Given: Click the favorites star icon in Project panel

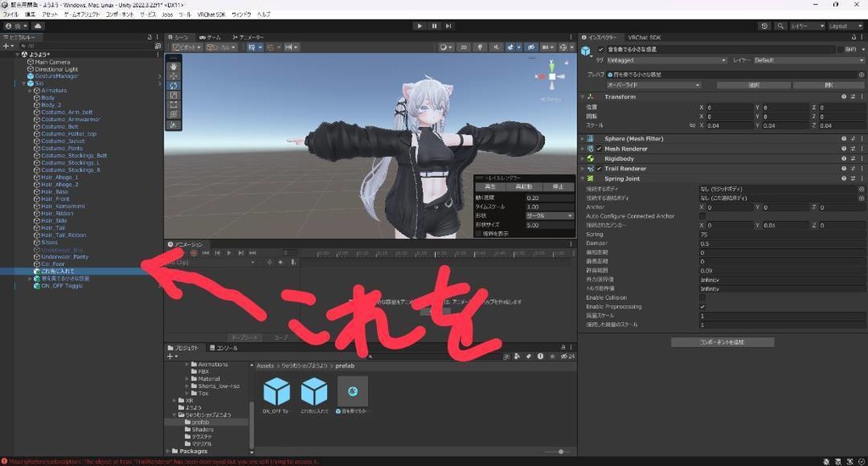Looking at the screenshot, I should (x=552, y=357).
